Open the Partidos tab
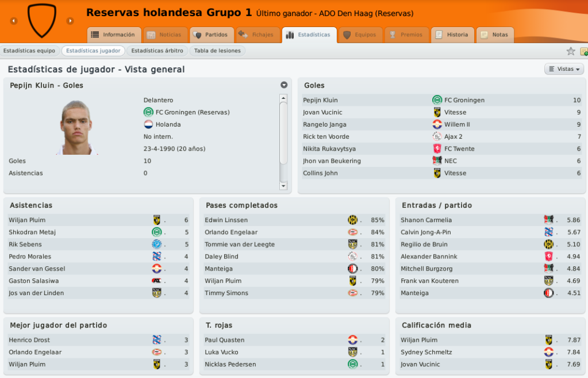 pos(212,35)
